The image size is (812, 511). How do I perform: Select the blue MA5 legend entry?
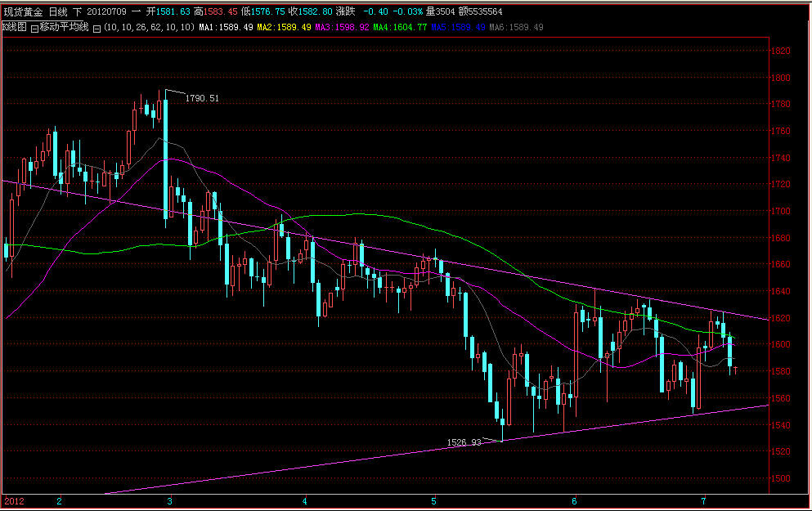tap(458, 28)
